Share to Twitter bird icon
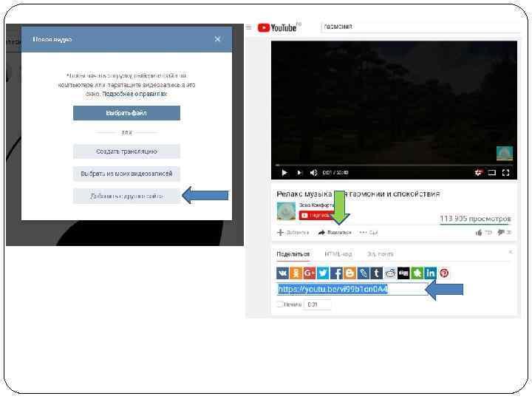532x399 pixels. [323, 273]
